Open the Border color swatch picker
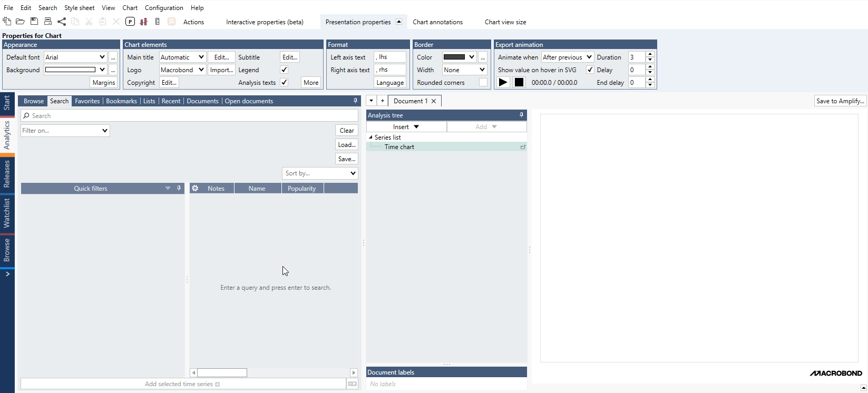Screen dimensions: 868x393 pos(459,57)
